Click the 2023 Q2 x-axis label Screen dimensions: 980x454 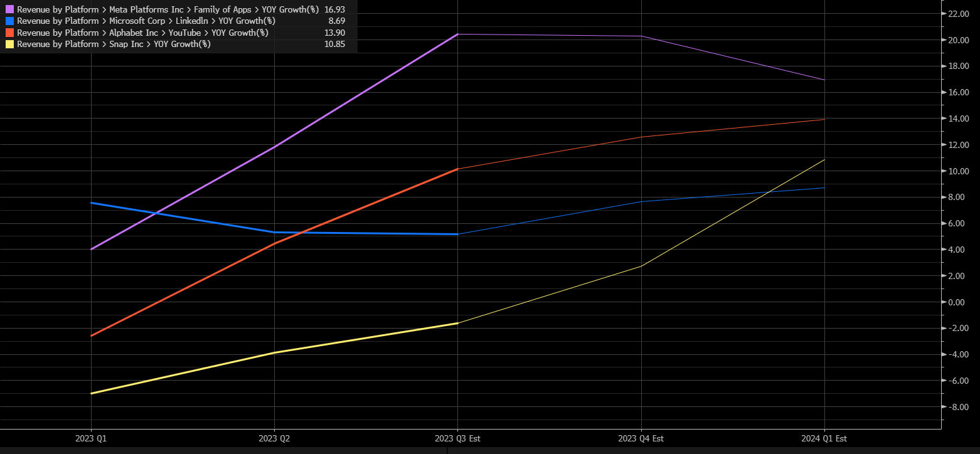click(x=274, y=439)
